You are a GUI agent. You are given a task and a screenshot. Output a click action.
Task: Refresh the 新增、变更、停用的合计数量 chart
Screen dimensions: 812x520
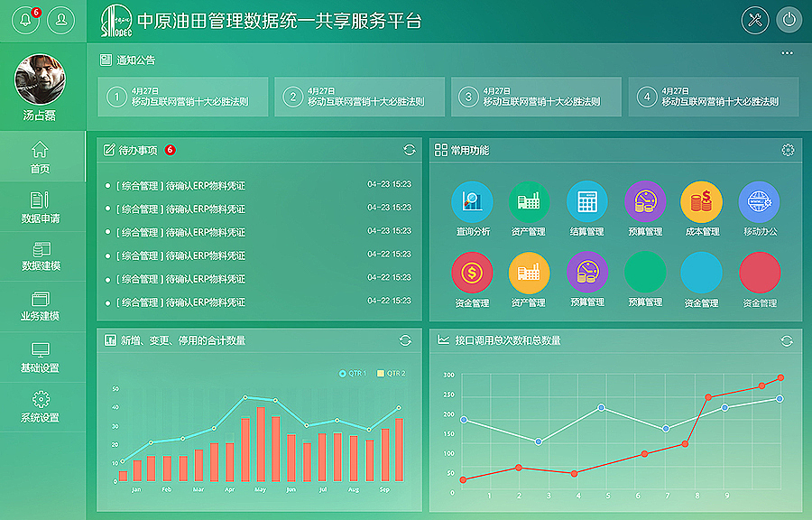coord(405,340)
